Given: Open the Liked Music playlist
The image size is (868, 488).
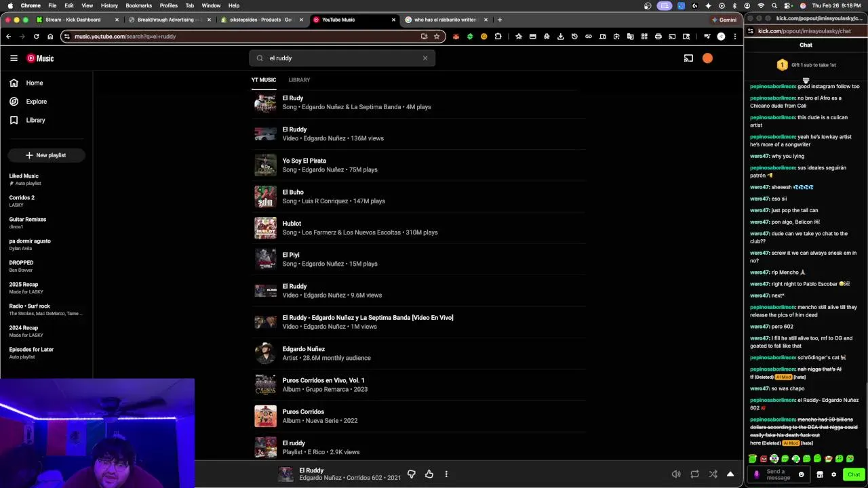Looking at the screenshot, I should pos(46,179).
